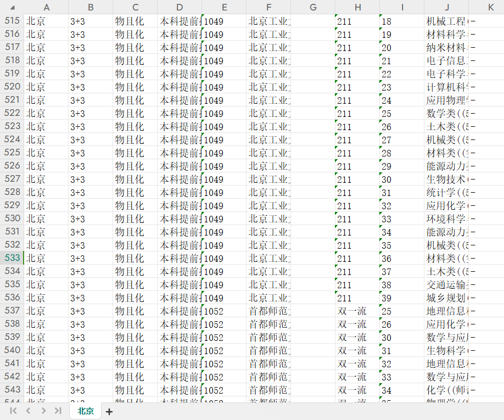The width and height of the screenshot is (504, 420).
Task: Select the 机械工程 cell in column J
Action: pyautogui.click(x=446, y=21)
